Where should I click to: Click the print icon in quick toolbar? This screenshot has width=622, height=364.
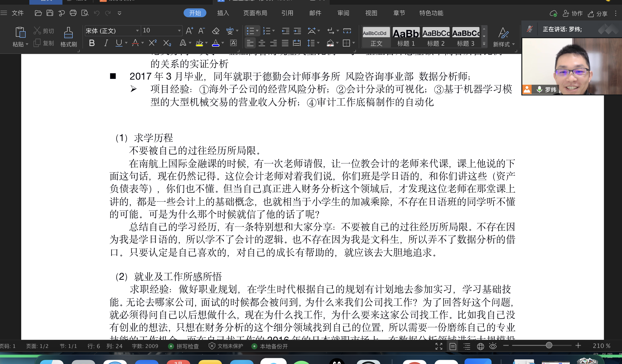tap(73, 13)
